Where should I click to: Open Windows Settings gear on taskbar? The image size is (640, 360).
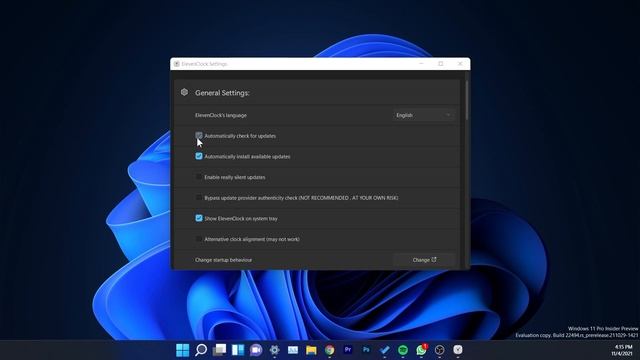tap(275, 350)
